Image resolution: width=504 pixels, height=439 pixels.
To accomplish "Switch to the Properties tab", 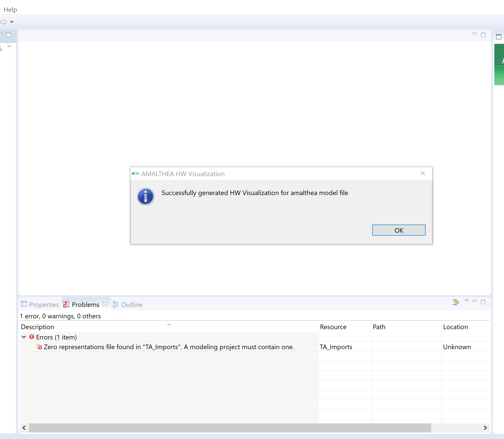I will click(x=40, y=304).
